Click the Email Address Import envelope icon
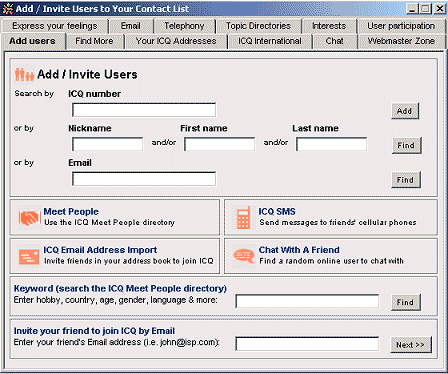448x374 pixels. pyautogui.click(x=29, y=257)
